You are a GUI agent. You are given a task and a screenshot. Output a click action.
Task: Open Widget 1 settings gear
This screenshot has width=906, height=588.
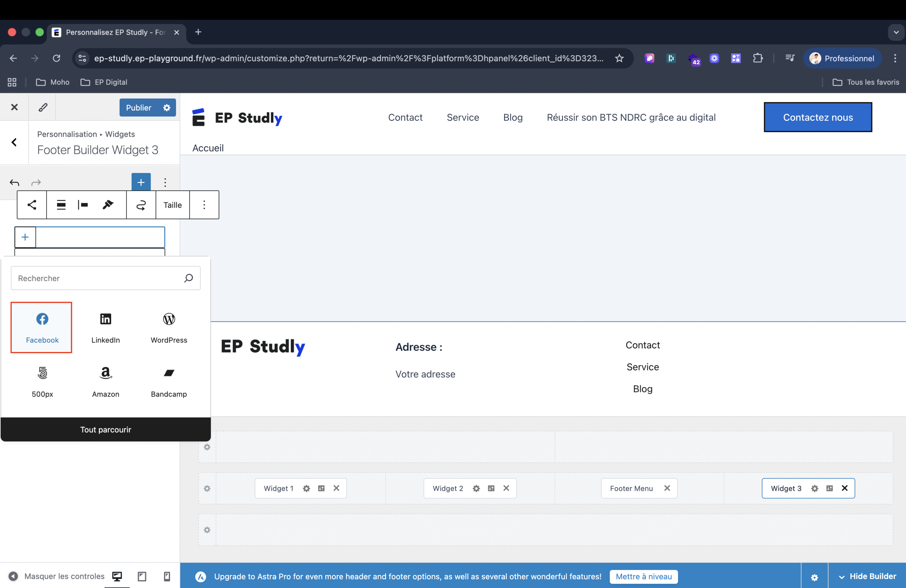(x=307, y=488)
